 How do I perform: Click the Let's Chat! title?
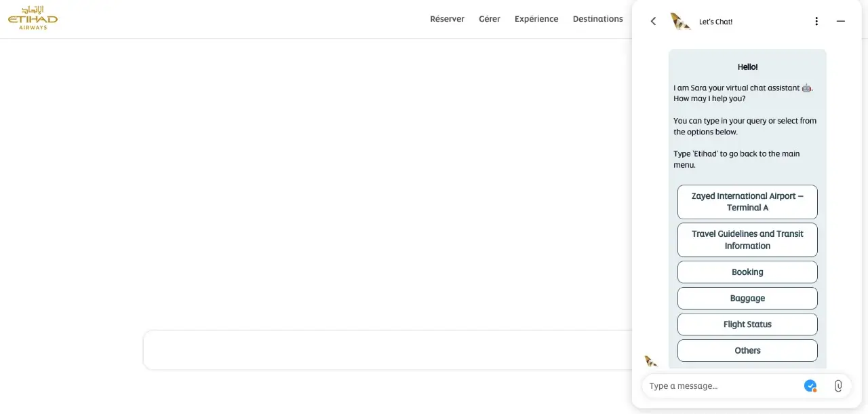tap(715, 22)
